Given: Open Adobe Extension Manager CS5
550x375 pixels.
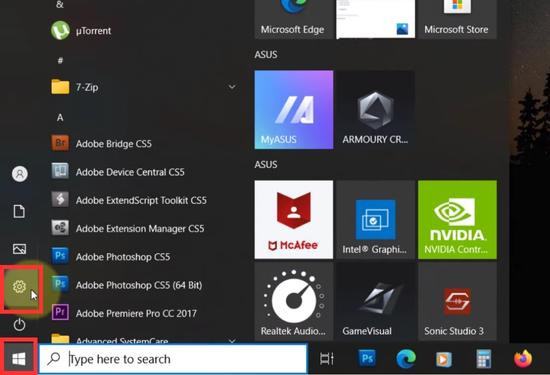Looking at the screenshot, I should coord(144,228).
